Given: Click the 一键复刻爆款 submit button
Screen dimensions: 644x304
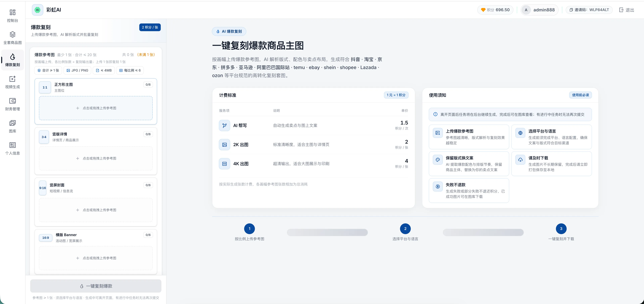Looking at the screenshot, I should click(x=96, y=286).
